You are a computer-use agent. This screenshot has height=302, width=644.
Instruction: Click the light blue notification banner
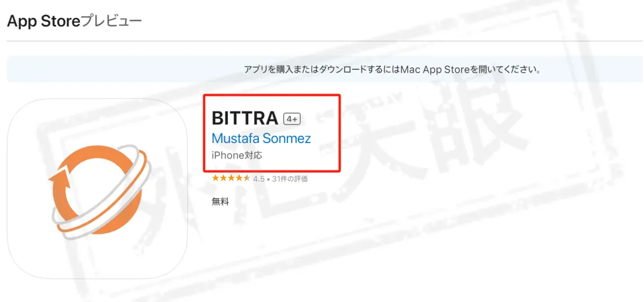pyautogui.click(x=324, y=69)
